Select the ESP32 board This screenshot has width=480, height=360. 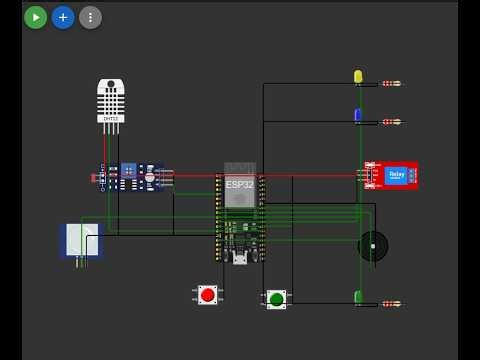[x=240, y=213]
